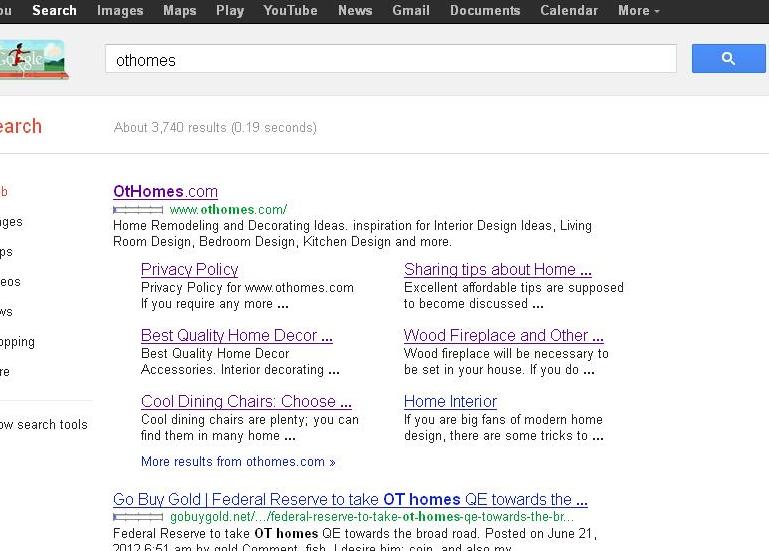769x551 pixels.
Task: Open Play from the top bar
Action: tap(230, 10)
